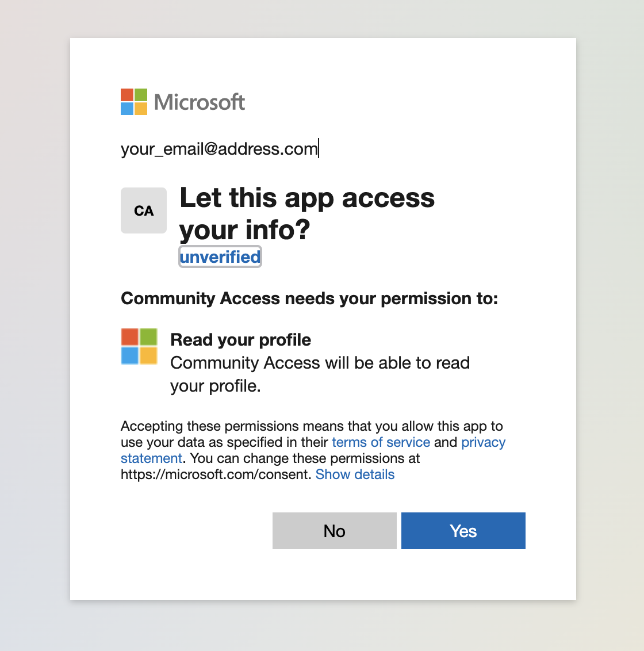This screenshot has height=651, width=644.
Task: Click the Microsoft icon beside Read your profile
Action: coord(139,346)
